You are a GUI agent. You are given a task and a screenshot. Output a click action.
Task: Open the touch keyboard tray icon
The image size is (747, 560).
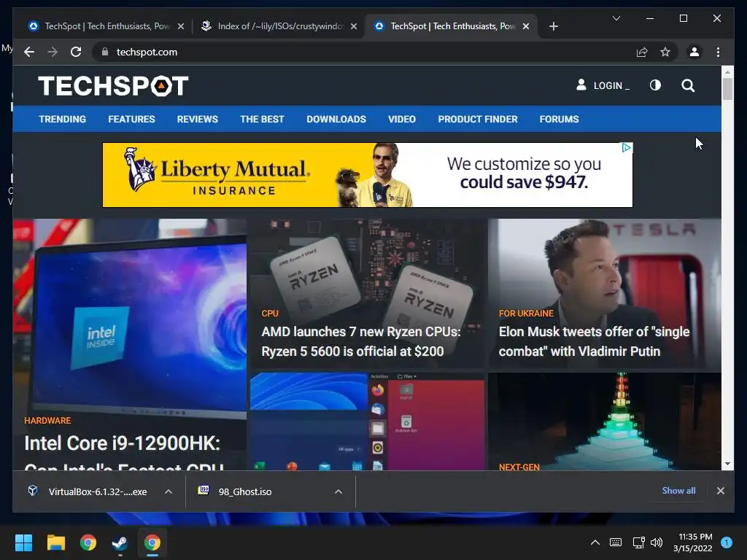tap(616, 542)
